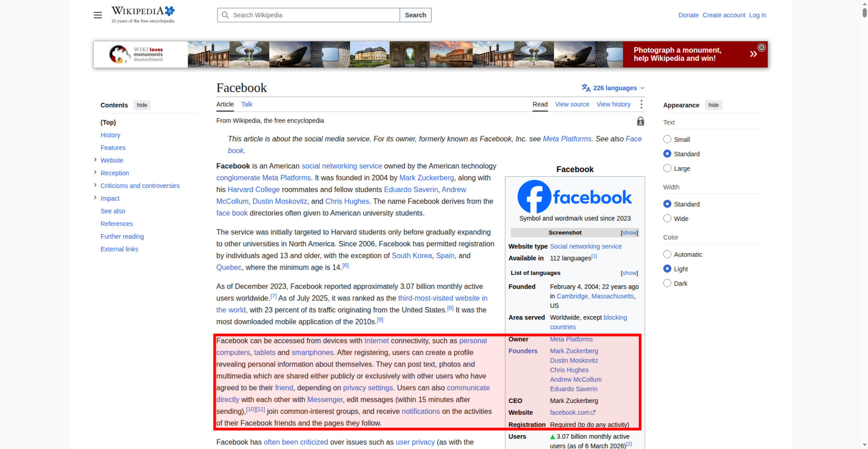Open the View history tab

coord(613,104)
